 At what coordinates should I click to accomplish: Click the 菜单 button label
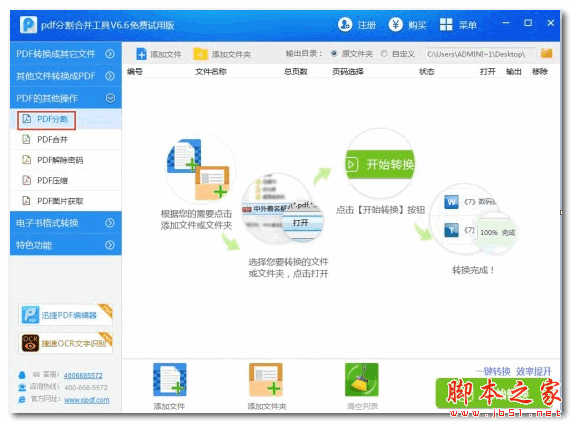(x=468, y=25)
